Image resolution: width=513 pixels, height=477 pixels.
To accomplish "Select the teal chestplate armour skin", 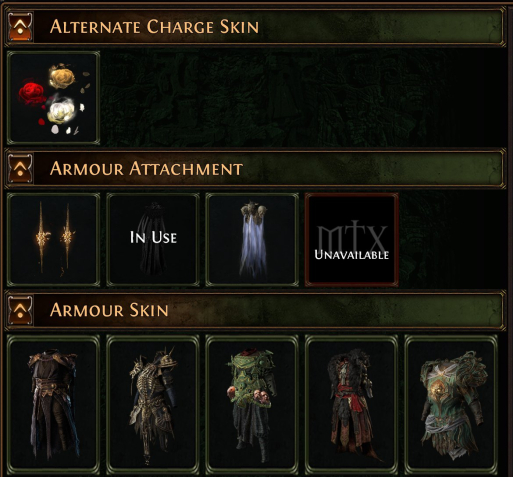I will coord(451,405).
